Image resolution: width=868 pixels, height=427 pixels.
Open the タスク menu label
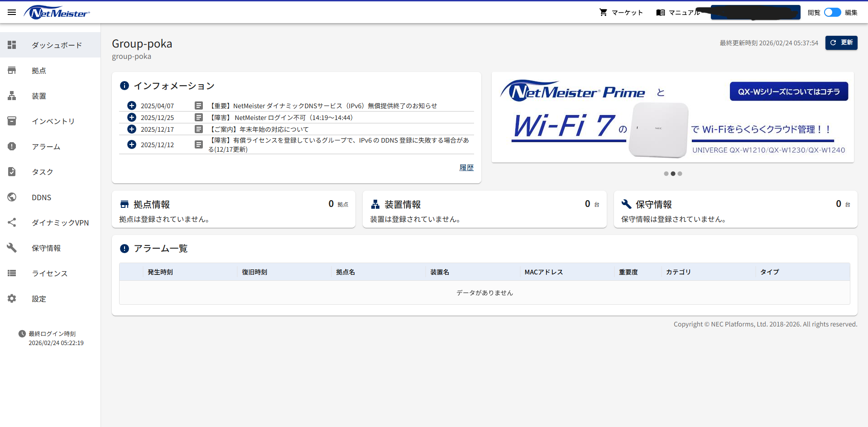pos(43,172)
